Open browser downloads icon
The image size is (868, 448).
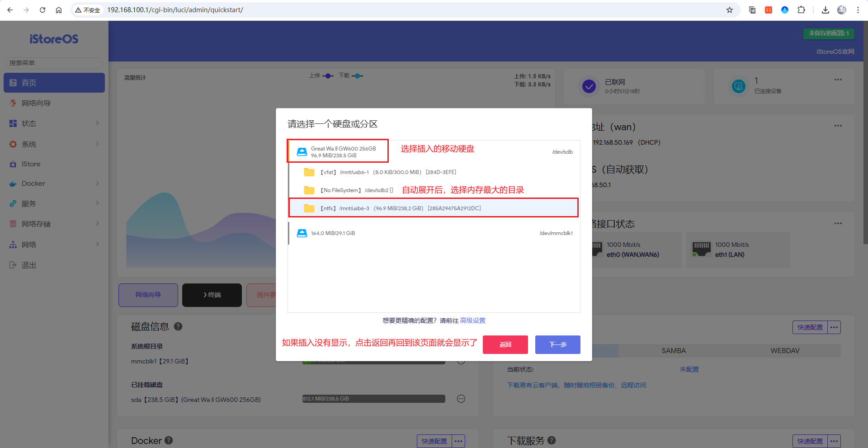pos(826,10)
